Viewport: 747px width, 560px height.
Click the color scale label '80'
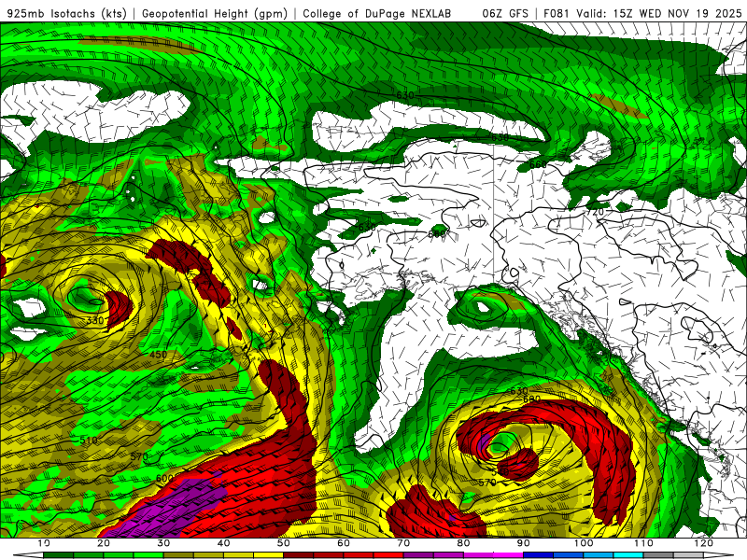click(463, 543)
